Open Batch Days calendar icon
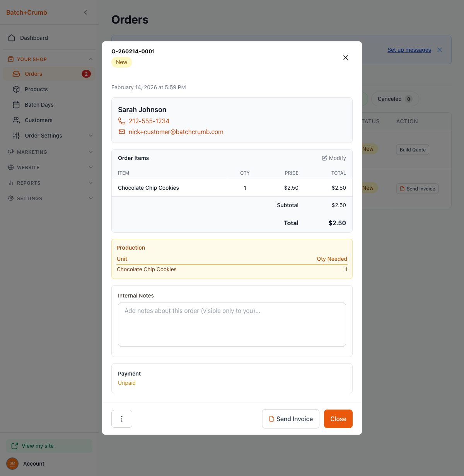Image resolution: width=464 pixels, height=476 pixels. pyautogui.click(x=16, y=105)
